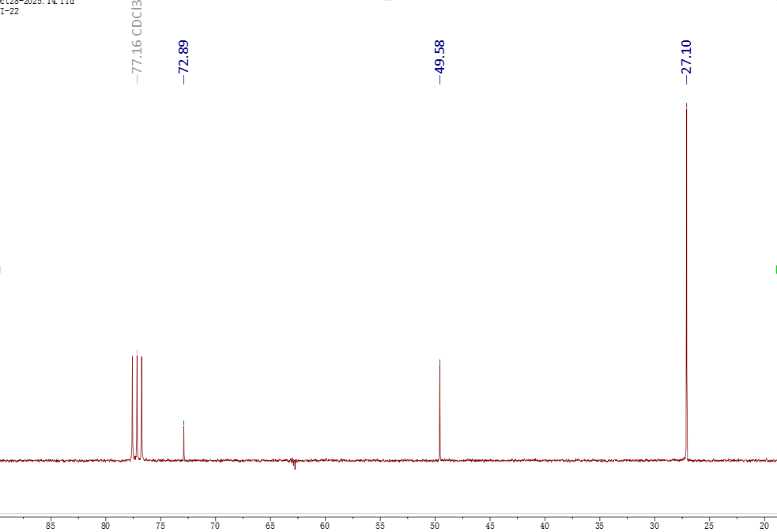This screenshot has width=777, height=532.
Task: Click the green handle on right edge
Action: point(775,270)
